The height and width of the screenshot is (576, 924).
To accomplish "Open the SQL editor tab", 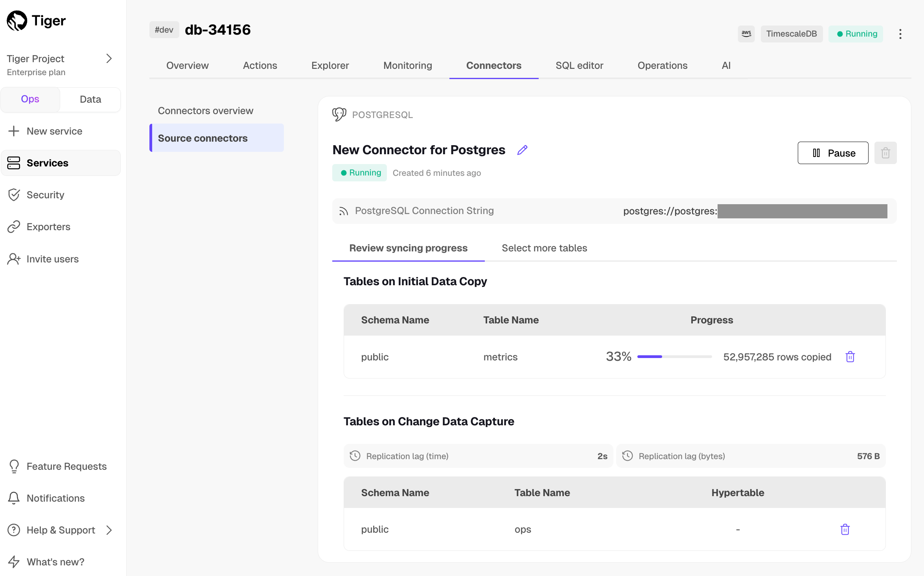I will pos(579,65).
